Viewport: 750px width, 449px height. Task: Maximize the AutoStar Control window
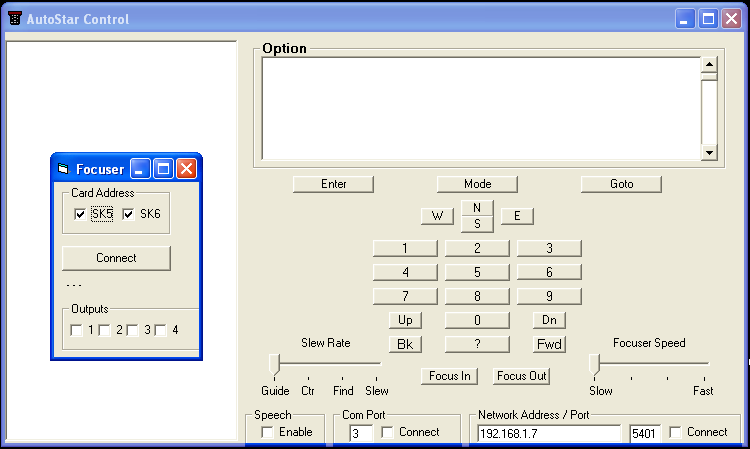(708, 19)
